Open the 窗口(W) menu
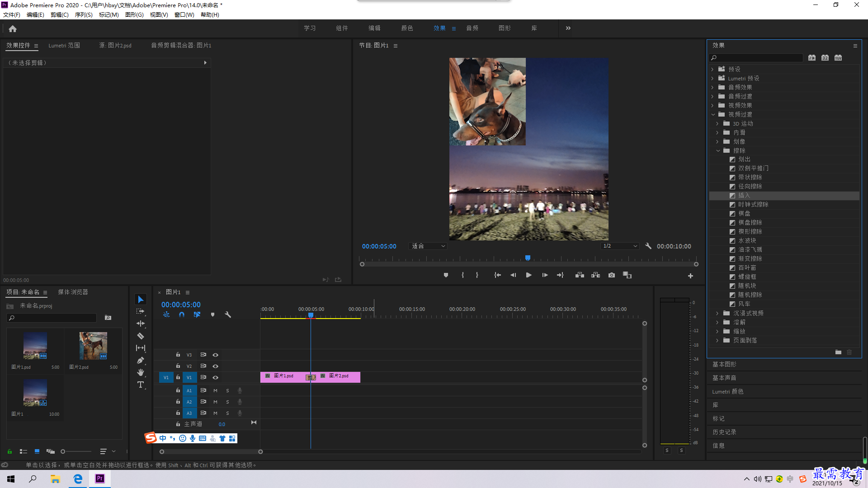The height and width of the screenshot is (488, 868). coord(184,14)
